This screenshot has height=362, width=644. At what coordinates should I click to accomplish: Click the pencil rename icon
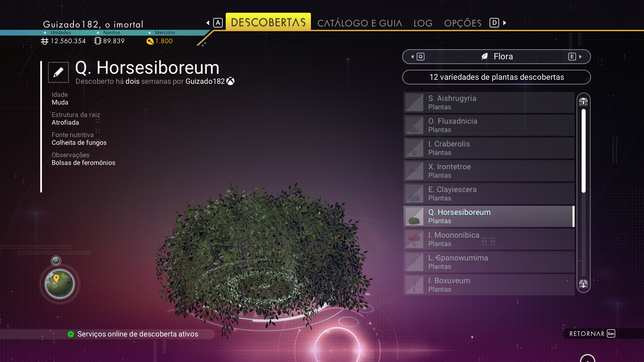point(58,72)
